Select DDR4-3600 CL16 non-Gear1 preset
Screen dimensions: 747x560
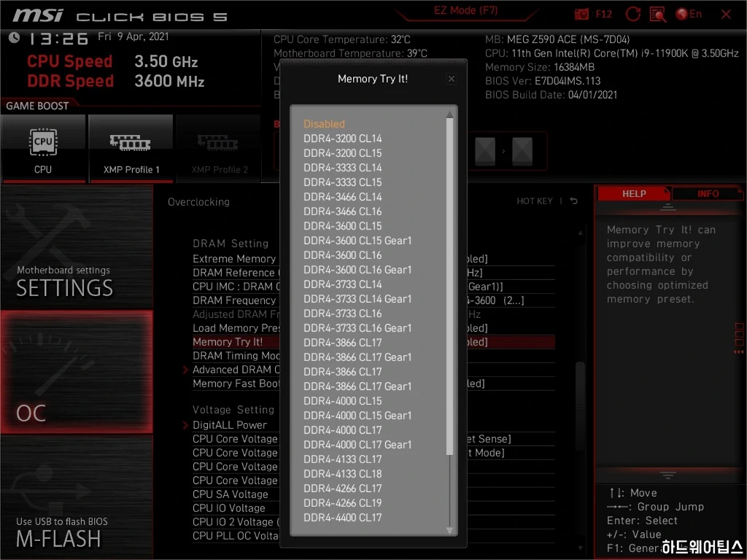(x=343, y=255)
